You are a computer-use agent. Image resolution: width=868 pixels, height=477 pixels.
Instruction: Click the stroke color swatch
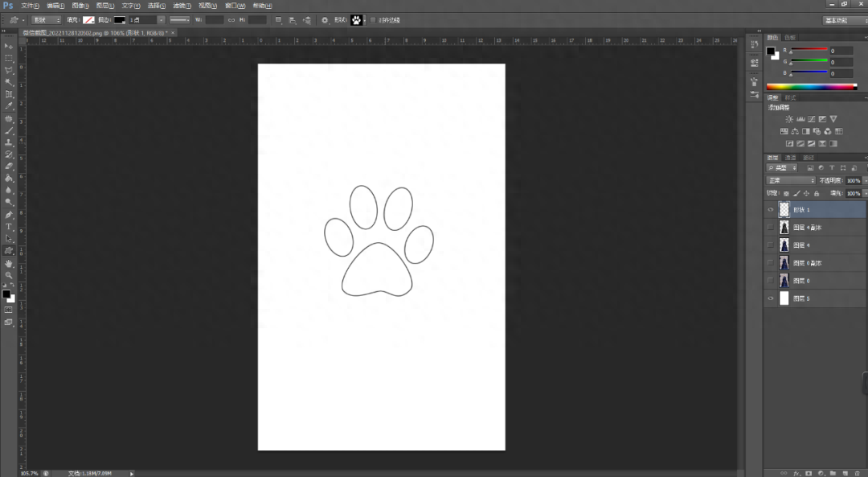(120, 20)
